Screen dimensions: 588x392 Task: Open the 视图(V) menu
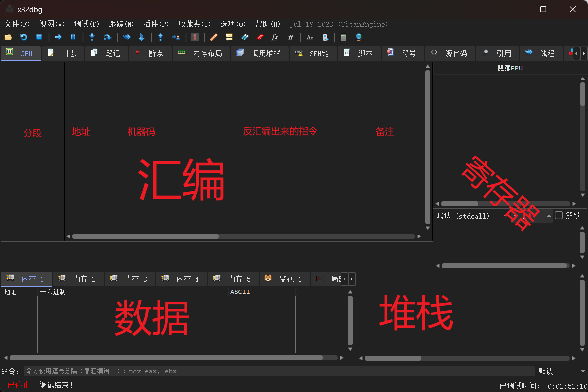coord(52,24)
